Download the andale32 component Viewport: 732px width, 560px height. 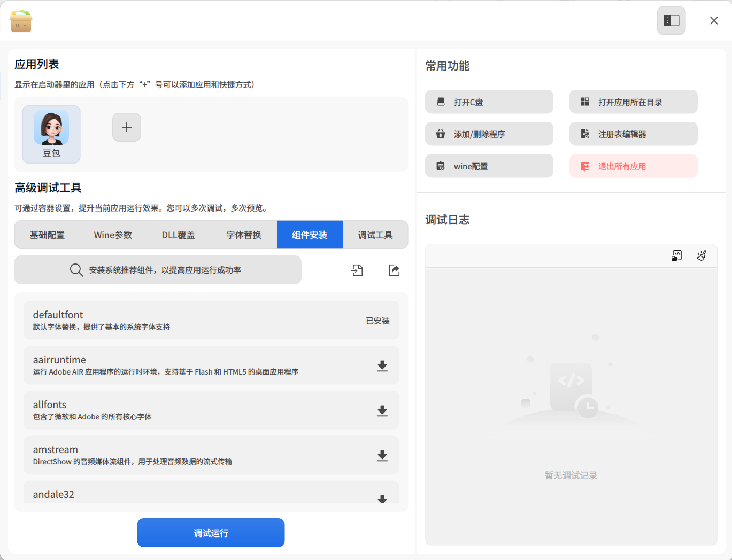tap(382, 499)
